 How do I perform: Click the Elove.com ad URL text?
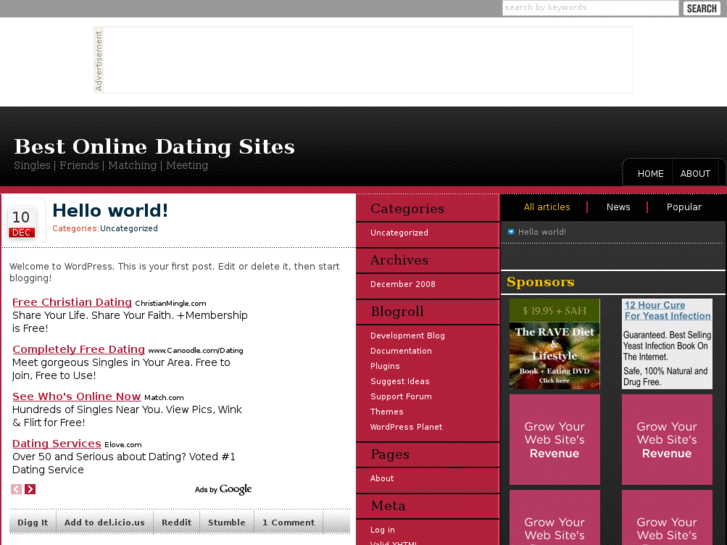123,445
